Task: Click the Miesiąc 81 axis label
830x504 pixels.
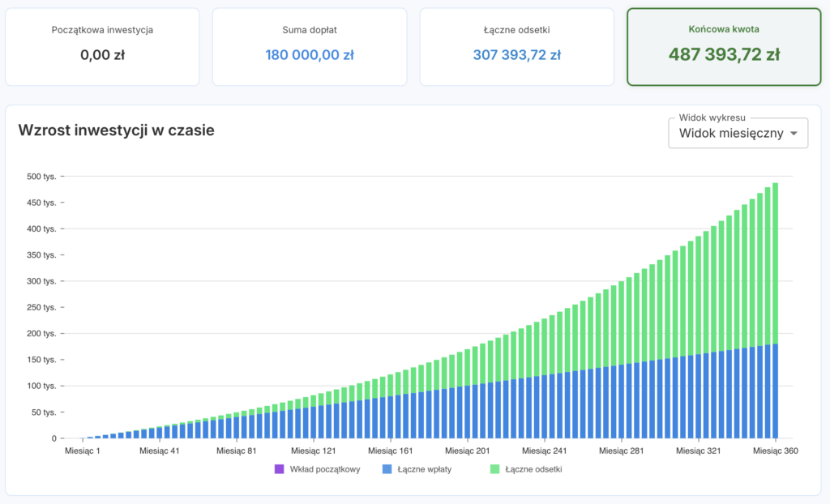Action: tap(237, 451)
